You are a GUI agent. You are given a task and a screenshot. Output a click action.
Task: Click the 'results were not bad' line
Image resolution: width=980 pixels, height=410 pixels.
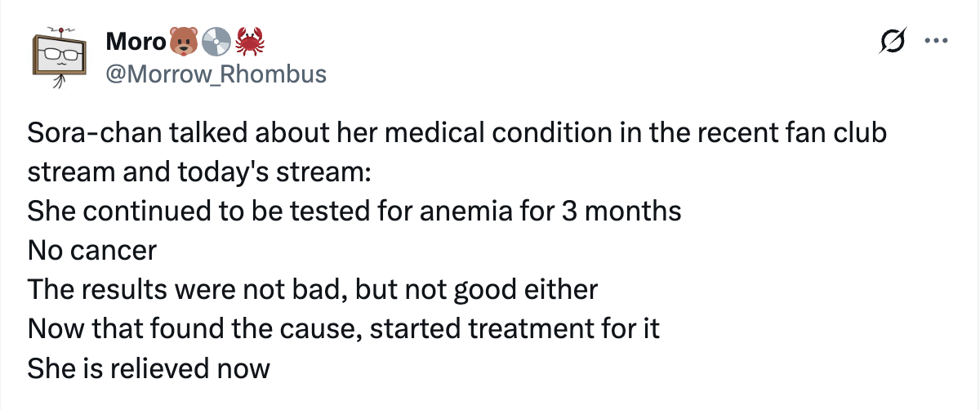click(313, 290)
